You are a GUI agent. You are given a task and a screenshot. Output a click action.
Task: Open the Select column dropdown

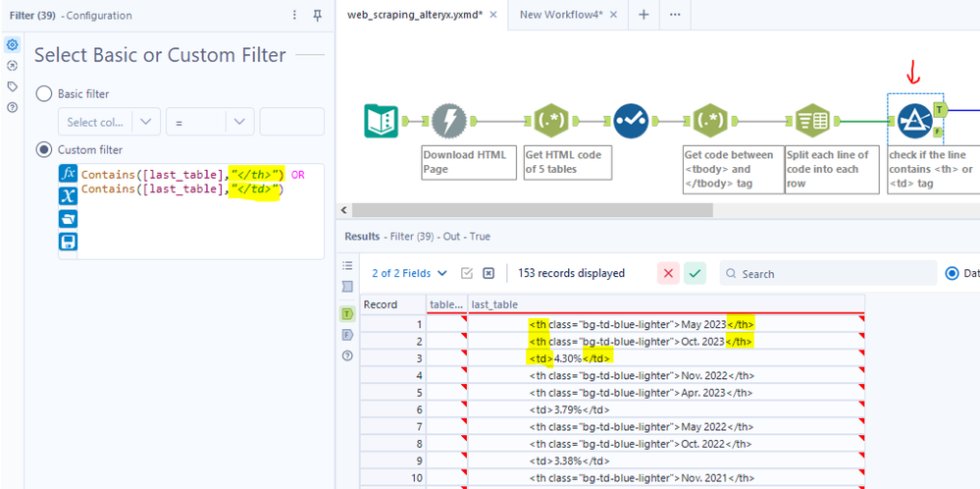pyautogui.click(x=109, y=122)
